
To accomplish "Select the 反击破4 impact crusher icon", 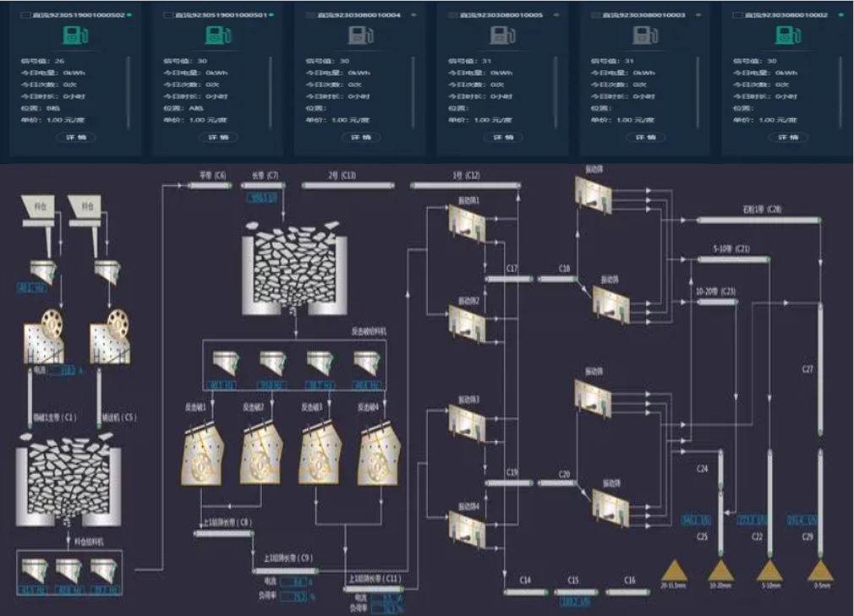I will click(379, 455).
